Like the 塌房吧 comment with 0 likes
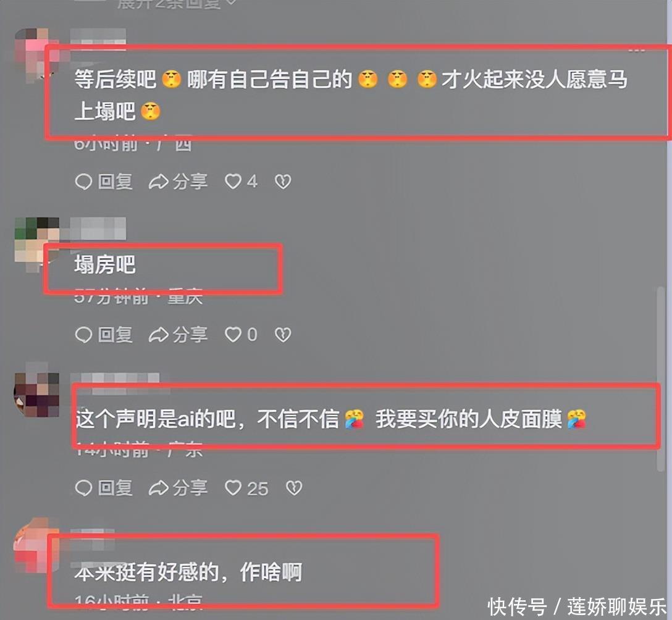Viewport: 672px width, 620px height. click(241, 335)
